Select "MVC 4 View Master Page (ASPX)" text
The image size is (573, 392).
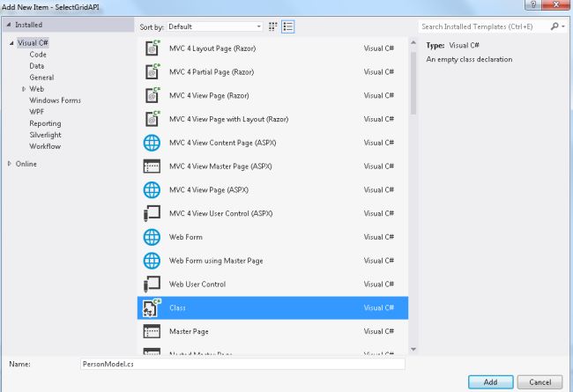220,166
